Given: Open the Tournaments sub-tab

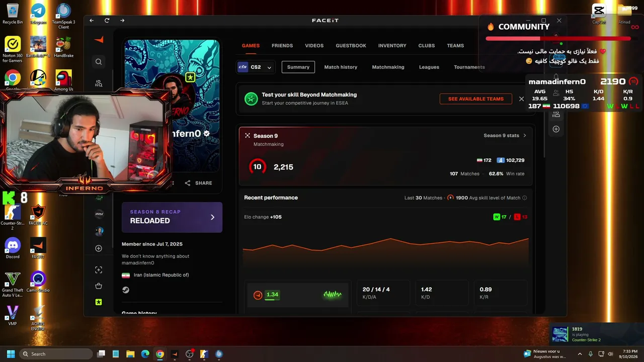Looking at the screenshot, I should 469,67.
